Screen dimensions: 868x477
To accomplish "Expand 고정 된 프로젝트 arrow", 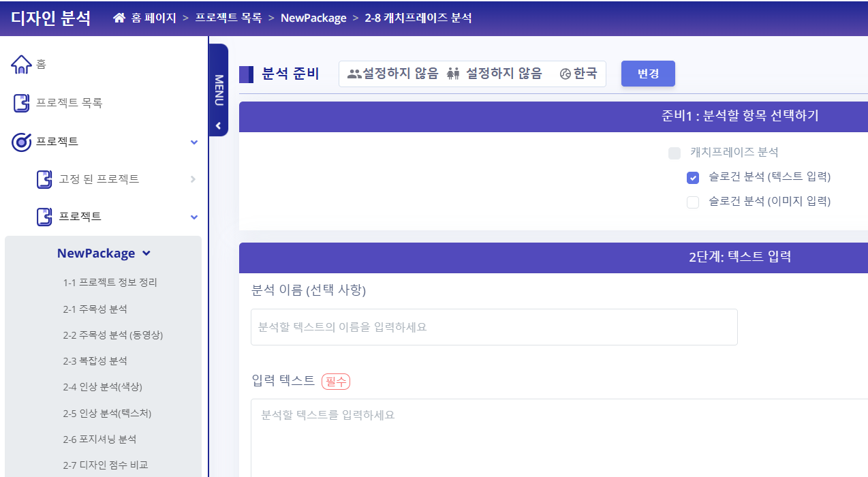I will 193,179.
